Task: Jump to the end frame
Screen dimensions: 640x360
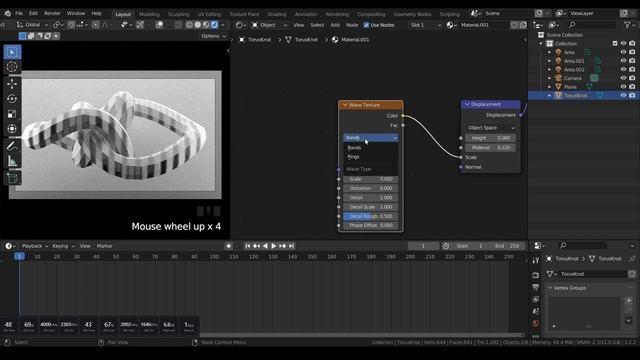Action: 291,246
